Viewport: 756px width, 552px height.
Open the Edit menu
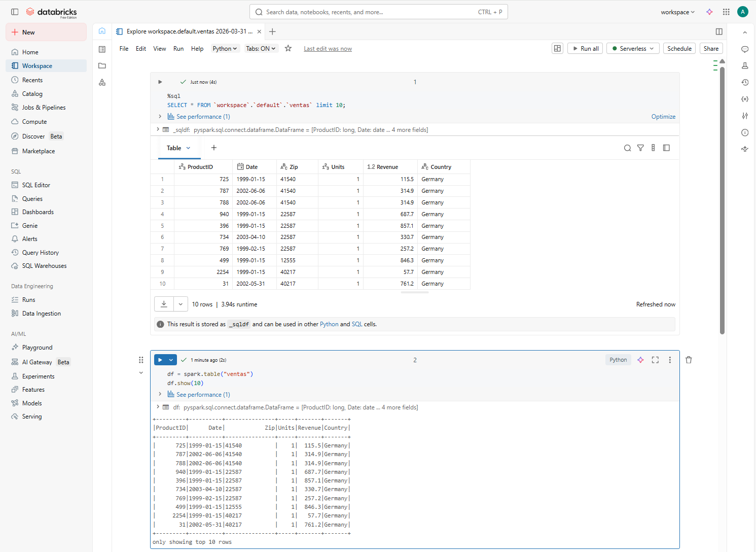pos(141,49)
